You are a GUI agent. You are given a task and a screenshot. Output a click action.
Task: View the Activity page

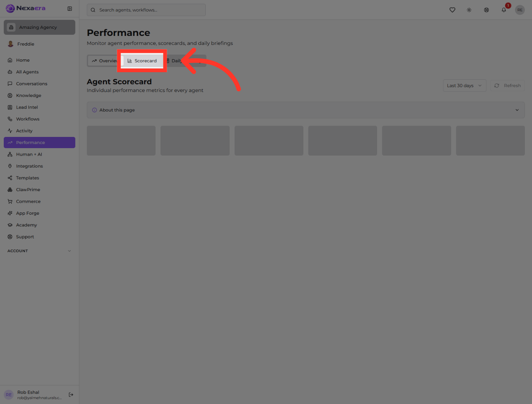pos(39,131)
